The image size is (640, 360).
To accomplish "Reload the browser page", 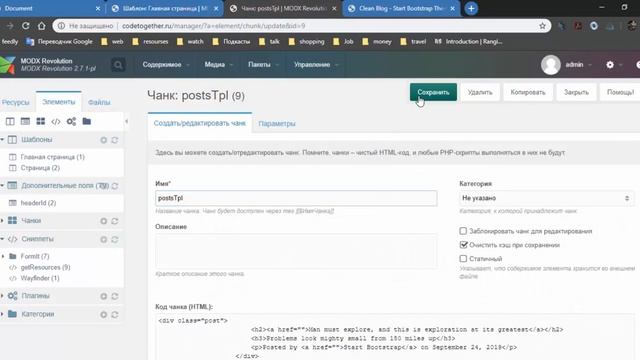I will (25, 26).
